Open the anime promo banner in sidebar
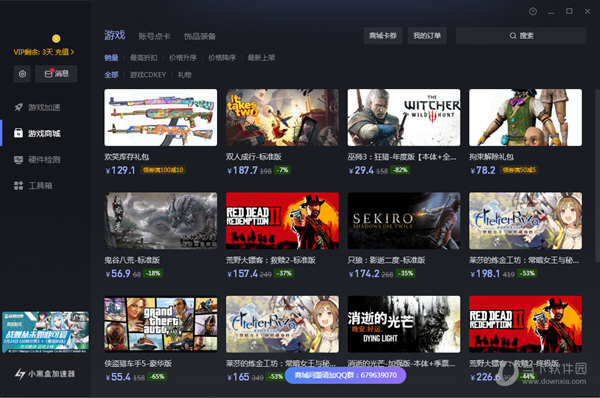 pyautogui.click(x=46, y=332)
